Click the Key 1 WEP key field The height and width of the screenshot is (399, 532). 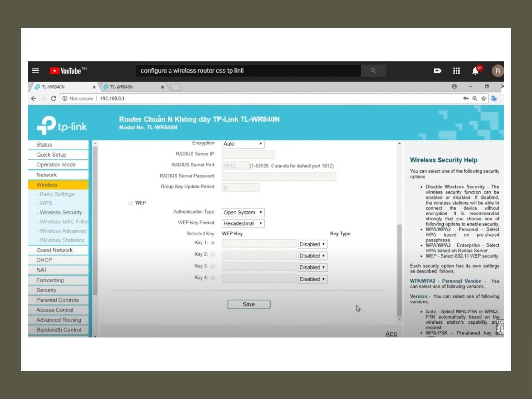259,244
